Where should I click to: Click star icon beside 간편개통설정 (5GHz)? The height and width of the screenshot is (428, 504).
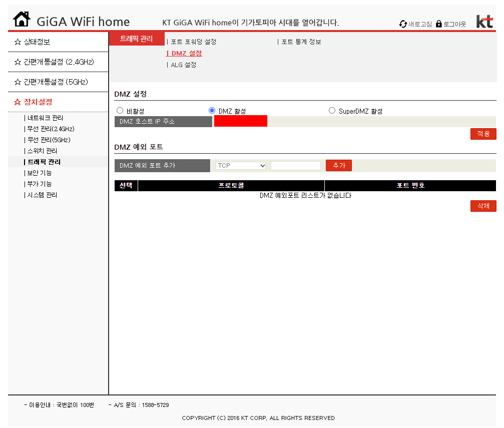[18, 82]
